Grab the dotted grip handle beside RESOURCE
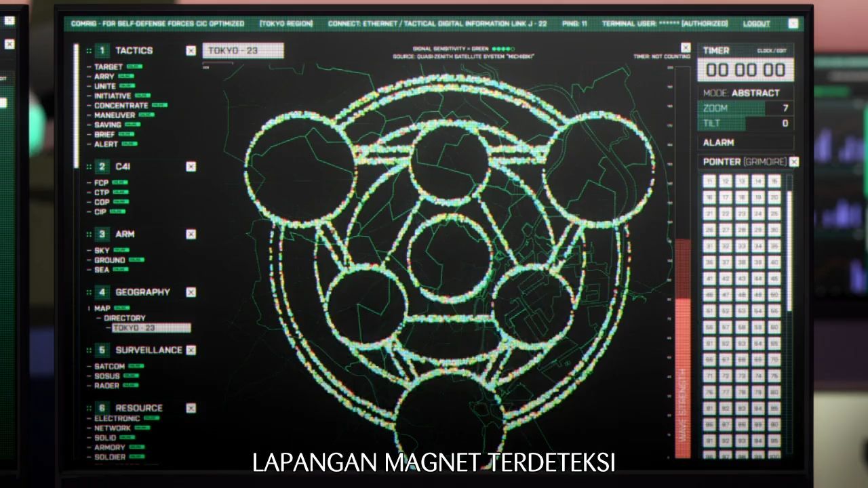868x488 pixels. coord(89,408)
